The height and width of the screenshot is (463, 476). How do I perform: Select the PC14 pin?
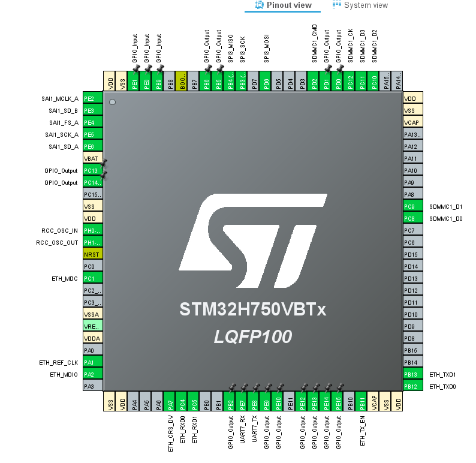93,182
